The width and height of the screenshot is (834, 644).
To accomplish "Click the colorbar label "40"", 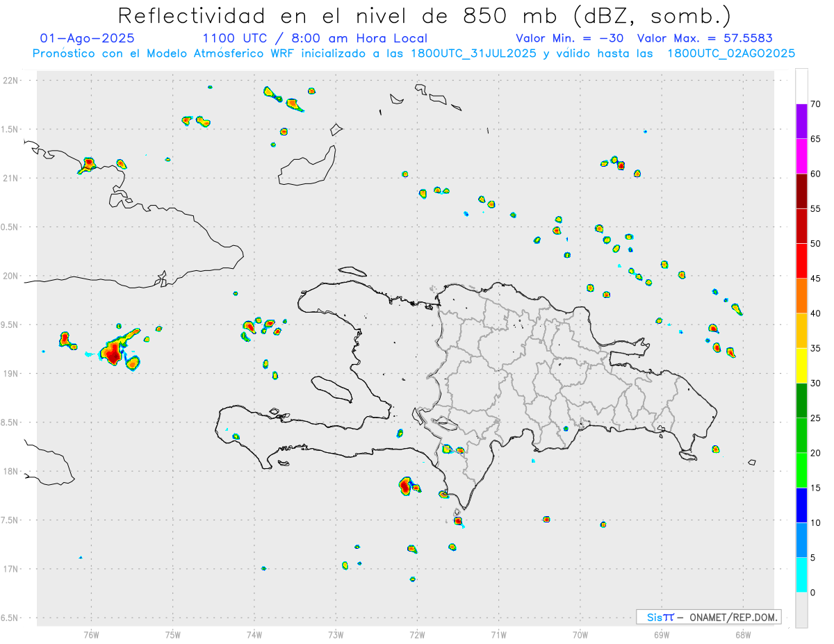I will 816,313.
